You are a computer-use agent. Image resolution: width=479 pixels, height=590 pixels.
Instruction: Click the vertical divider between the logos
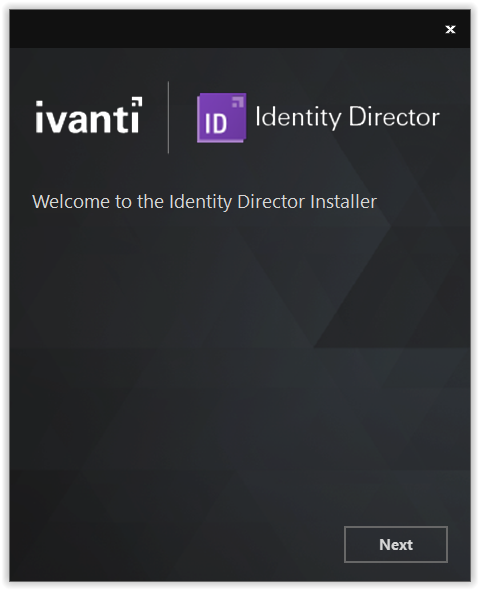(168, 117)
